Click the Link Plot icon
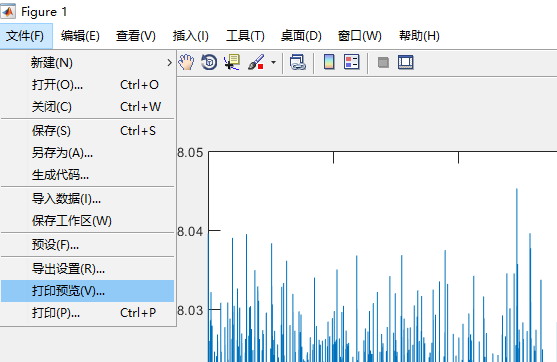 point(298,63)
